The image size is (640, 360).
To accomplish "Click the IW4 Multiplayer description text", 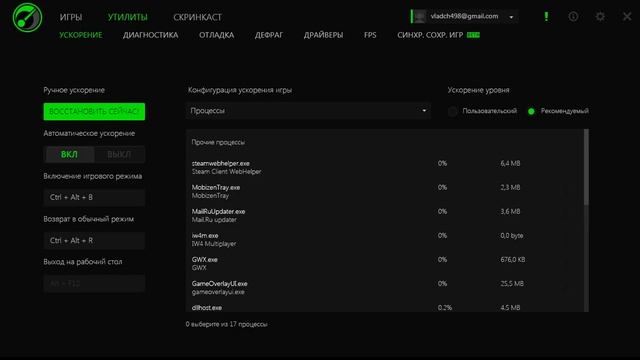I will pos(214,244).
